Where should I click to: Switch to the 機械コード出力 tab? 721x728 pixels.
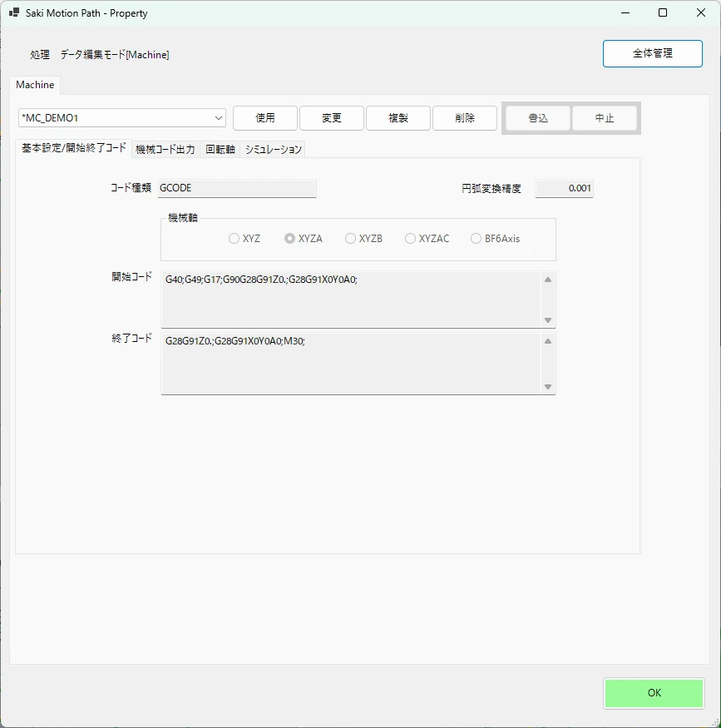(165, 150)
